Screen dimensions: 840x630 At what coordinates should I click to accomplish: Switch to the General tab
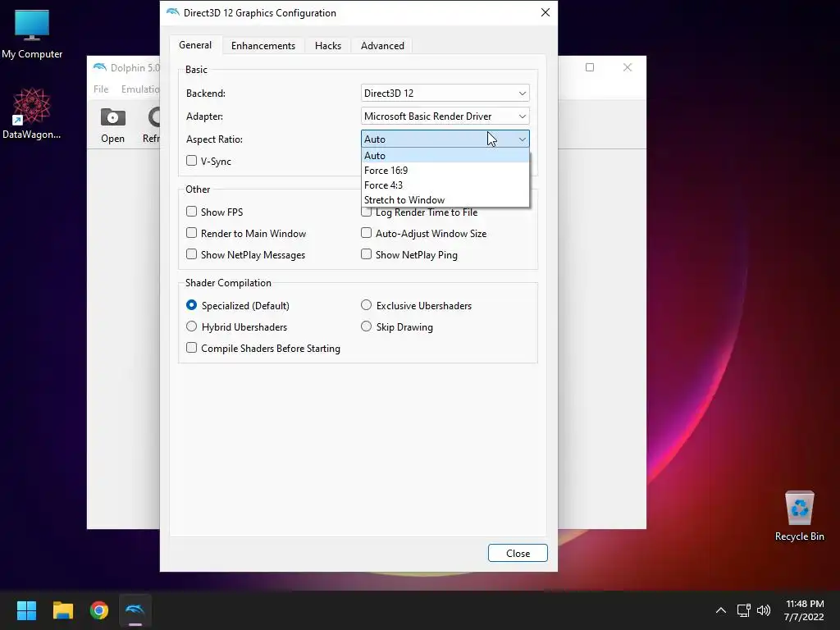tap(195, 45)
